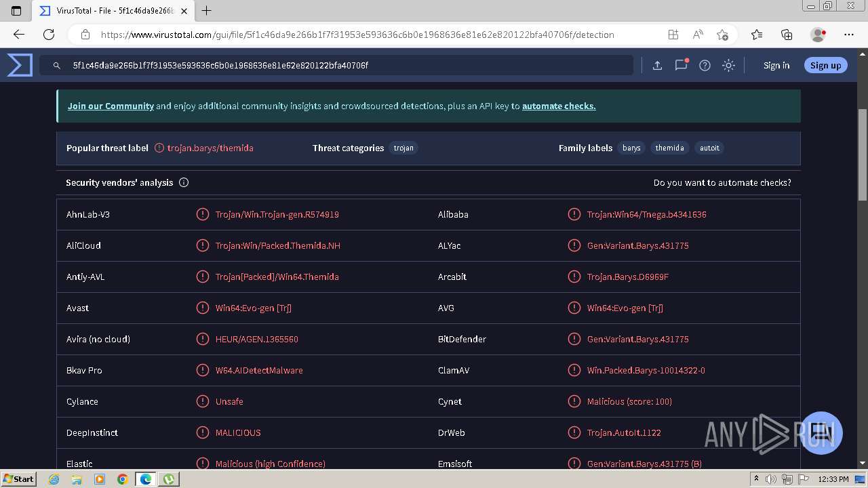This screenshot has width=868, height=488.
Task: Select the trojan threat category tag
Action: click(403, 148)
